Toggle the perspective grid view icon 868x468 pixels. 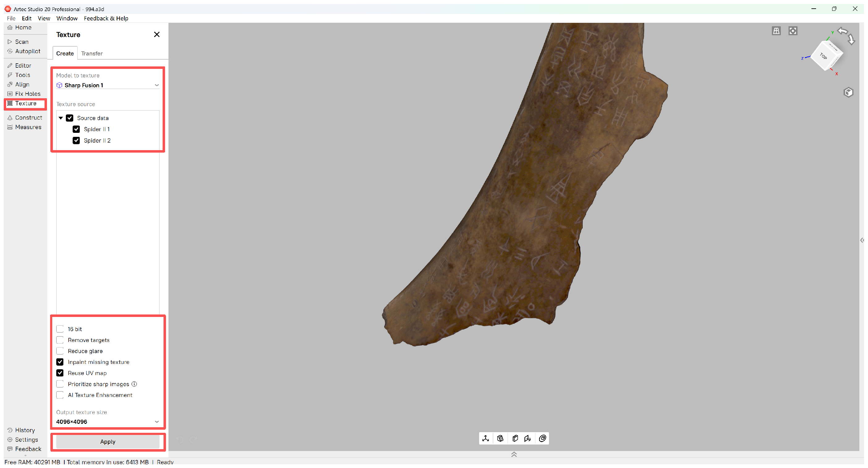click(776, 31)
